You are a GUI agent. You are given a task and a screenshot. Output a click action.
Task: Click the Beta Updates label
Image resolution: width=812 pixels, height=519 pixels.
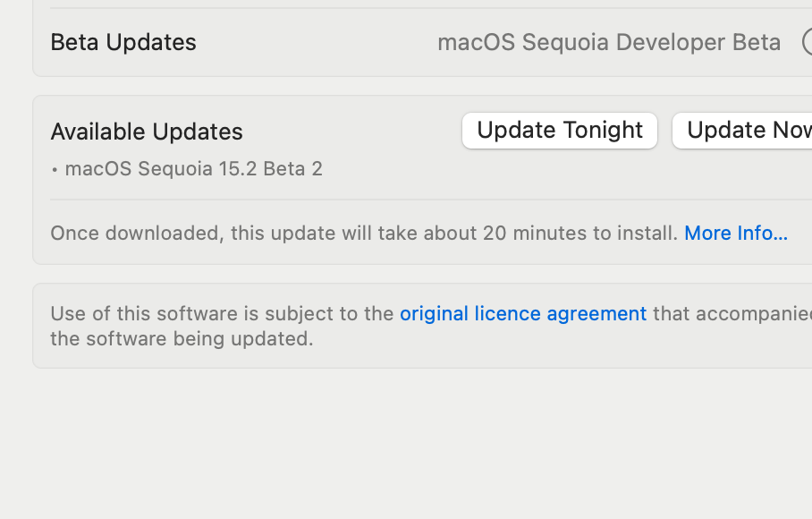coord(123,42)
